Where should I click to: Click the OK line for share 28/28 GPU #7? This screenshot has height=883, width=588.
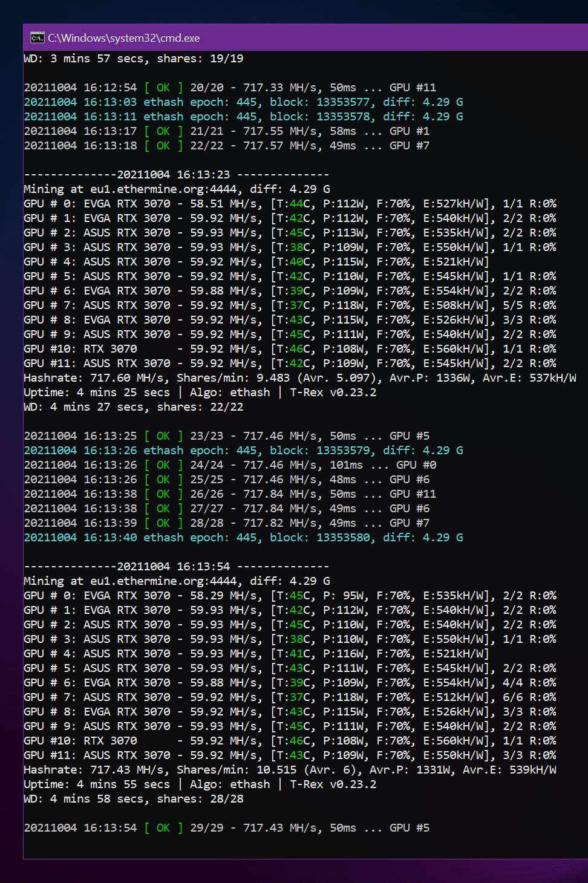[x=226, y=523]
